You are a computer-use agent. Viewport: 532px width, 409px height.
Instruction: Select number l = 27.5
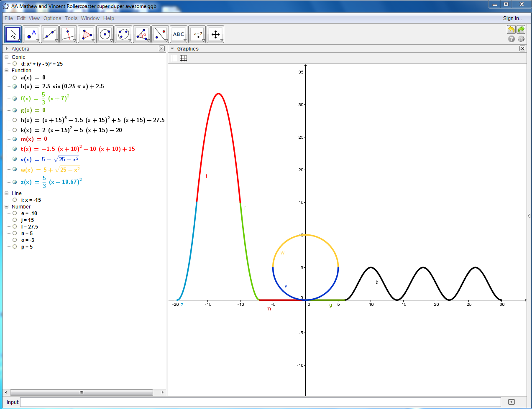pyautogui.click(x=30, y=227)
